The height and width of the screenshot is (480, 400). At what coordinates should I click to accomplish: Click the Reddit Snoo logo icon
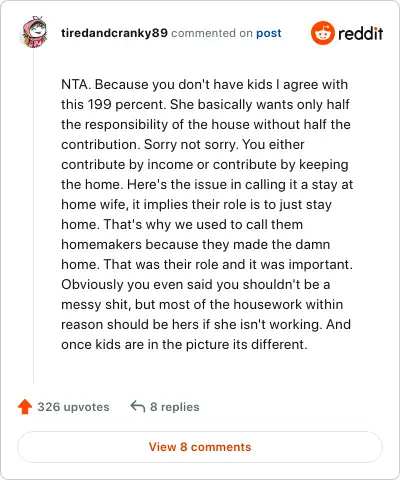[322, 33]
